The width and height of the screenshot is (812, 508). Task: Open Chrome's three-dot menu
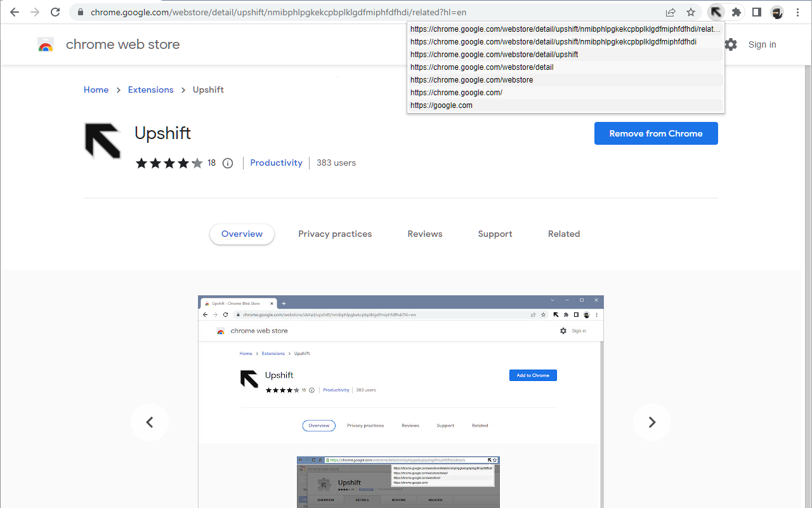[x=797, y=11]
